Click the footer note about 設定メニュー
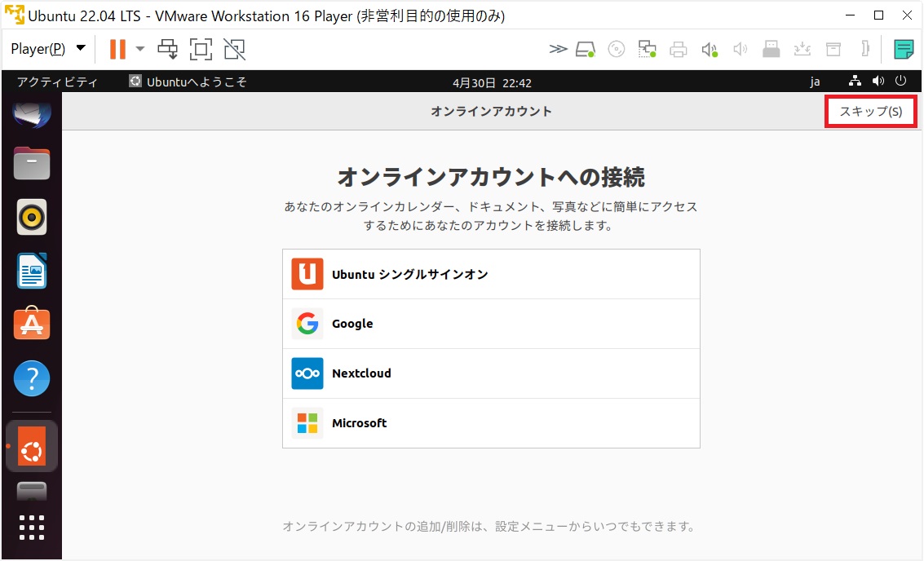The height and width of the screenshot is (561, 924). tap(489, 526)
